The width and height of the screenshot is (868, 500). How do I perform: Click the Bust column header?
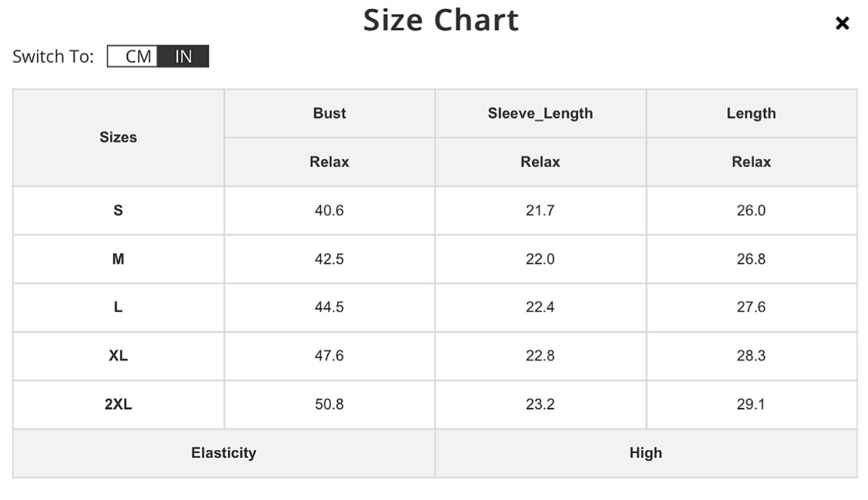pyautogui.click(x=329, y=113)
